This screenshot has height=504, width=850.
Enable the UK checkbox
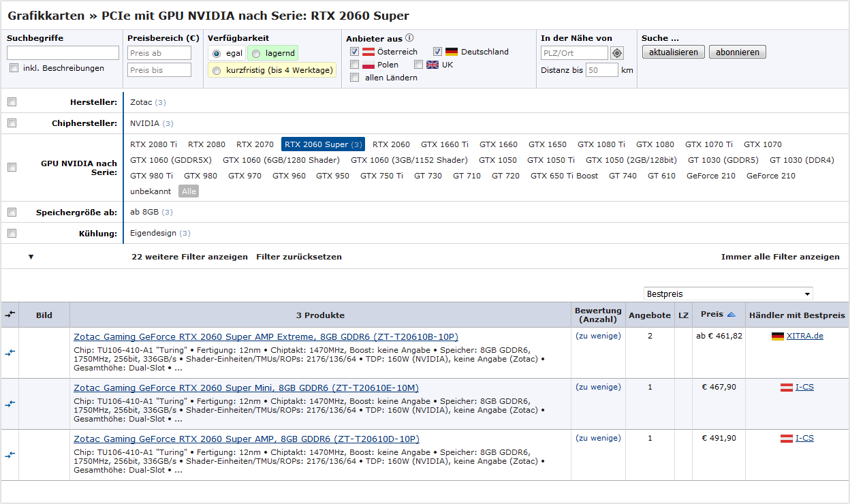pos(418,65)
